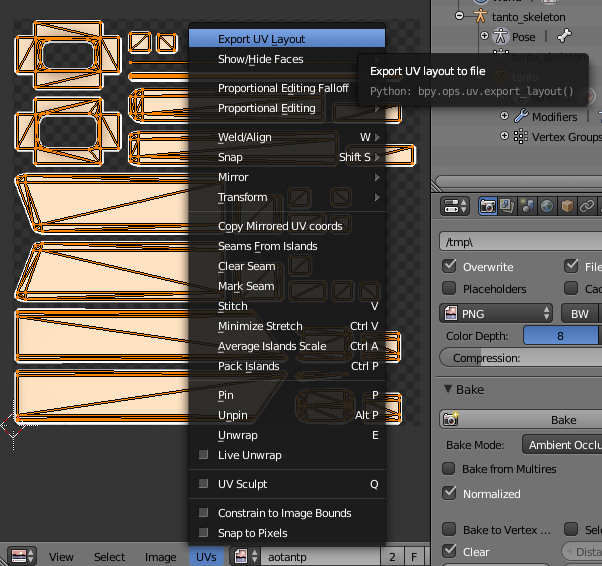Viewport: 602px width, 566px height.
Task: Select the Render Layers properties tab
Action: (507, 206)
